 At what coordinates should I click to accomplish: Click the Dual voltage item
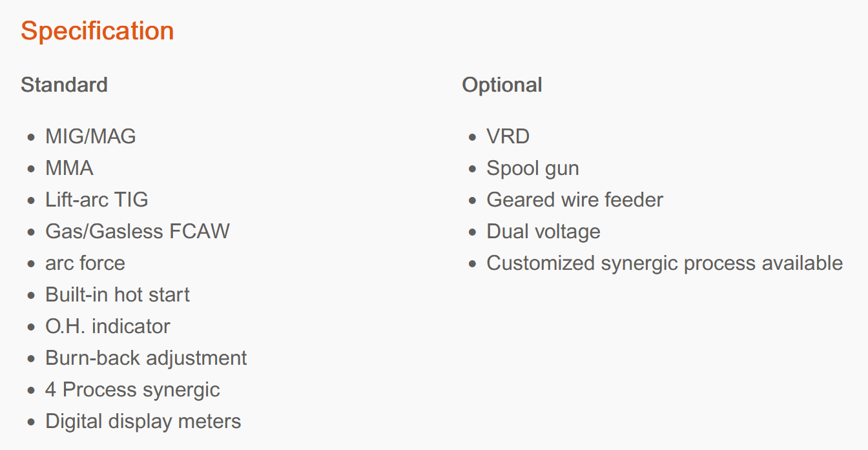(x=543, y=232)
